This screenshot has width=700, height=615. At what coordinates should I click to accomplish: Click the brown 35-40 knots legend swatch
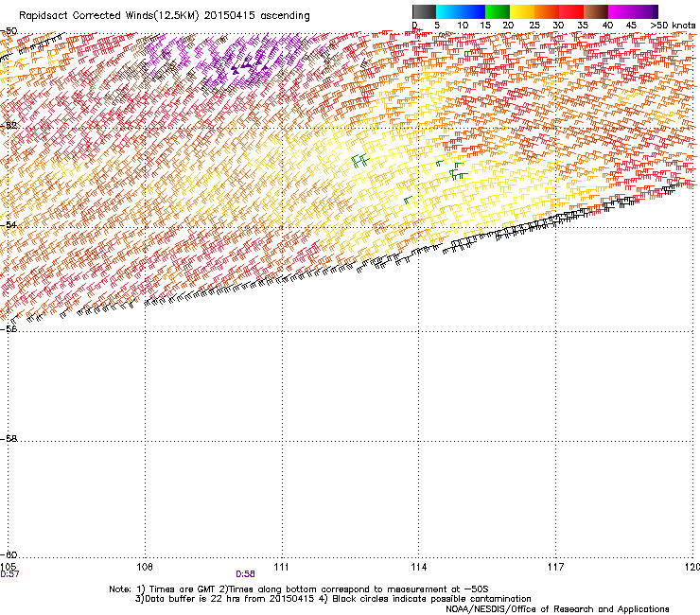click(x=596, y=11)
